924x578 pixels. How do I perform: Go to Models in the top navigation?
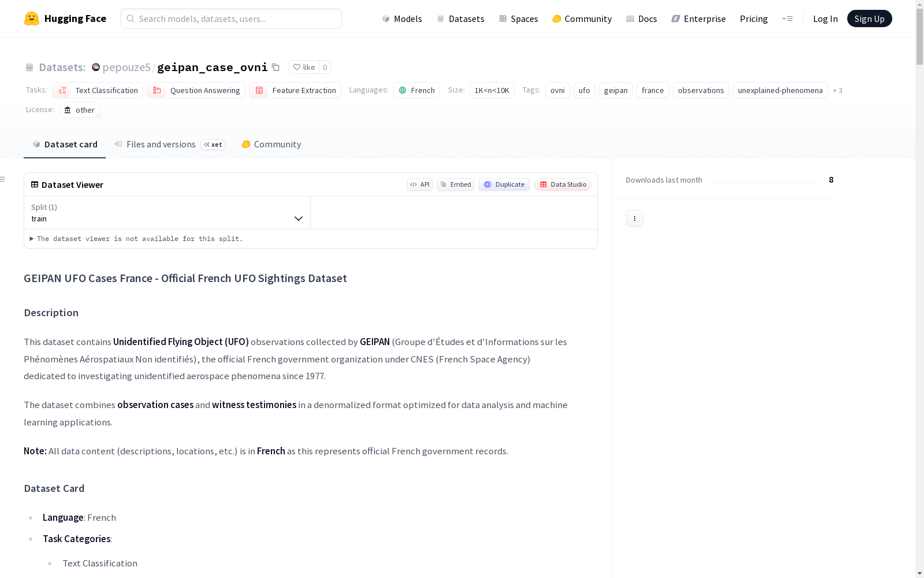tap(402, 18)
